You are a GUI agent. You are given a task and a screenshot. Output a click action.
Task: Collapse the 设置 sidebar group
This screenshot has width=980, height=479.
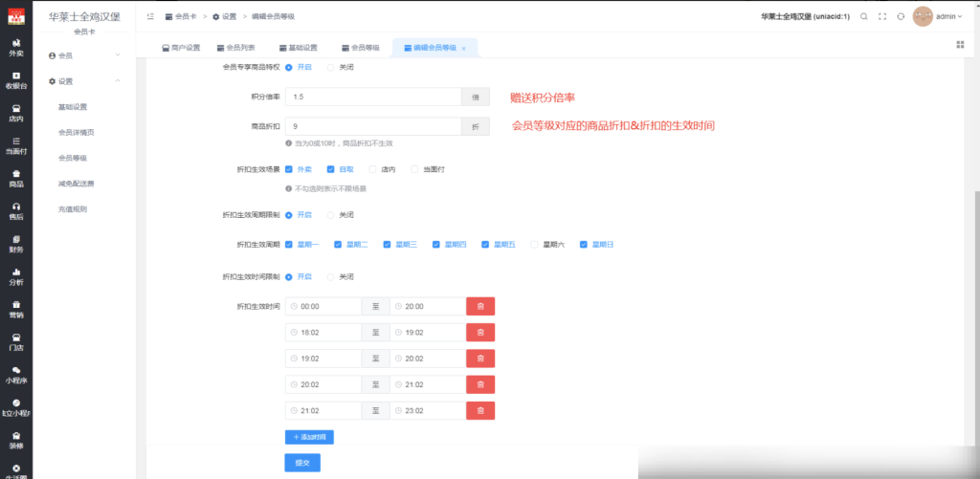pyautogui.click(x=84, y=81)
